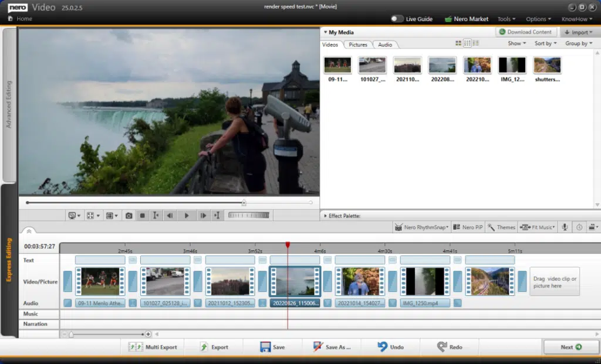Click the red playhead marker on the ruler
The width and height of the screenshot is (601, 364).
[x=288, y=244]
